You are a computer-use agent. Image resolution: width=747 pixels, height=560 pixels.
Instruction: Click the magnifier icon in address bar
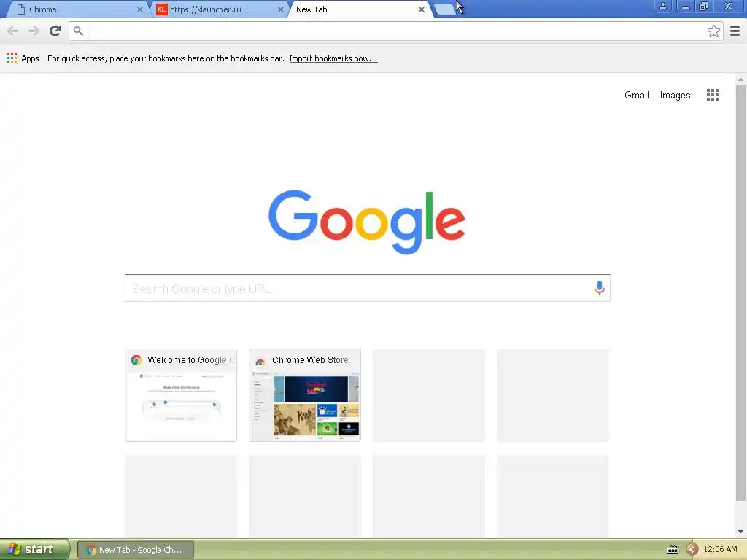78,31
